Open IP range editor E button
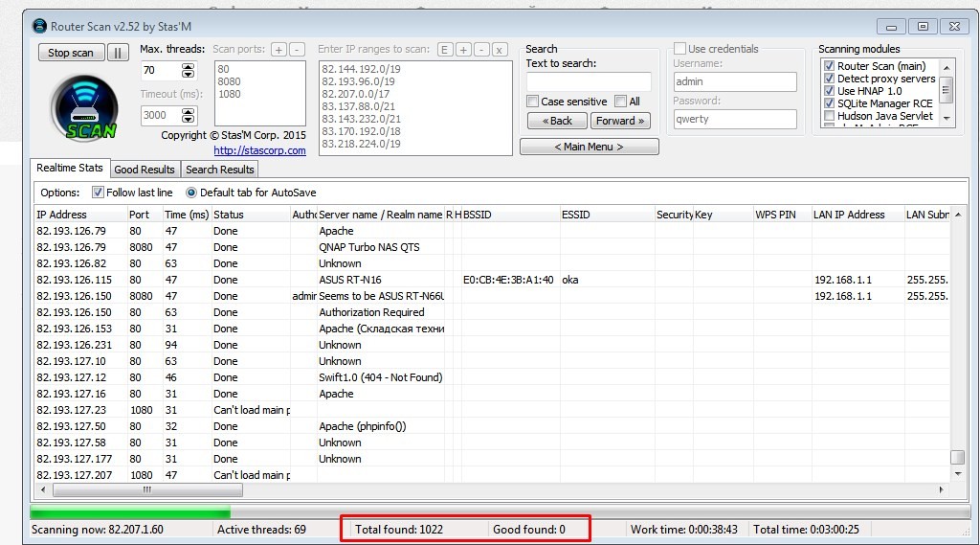This screenshot has height=545, width=980. point(444,50)
